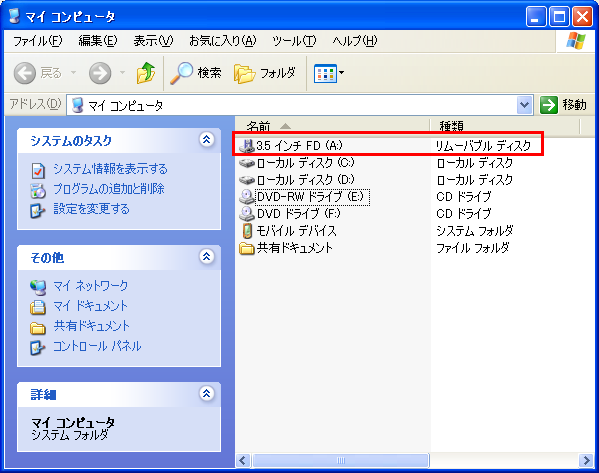Open the 表示(V) menu
This screenshot has height=473, width=599.
[x=153, y=40]
